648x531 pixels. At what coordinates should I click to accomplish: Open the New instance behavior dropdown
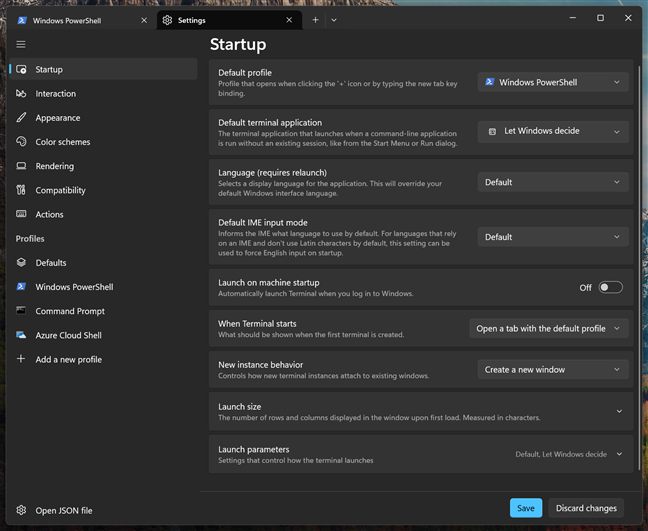coord(553,369)
